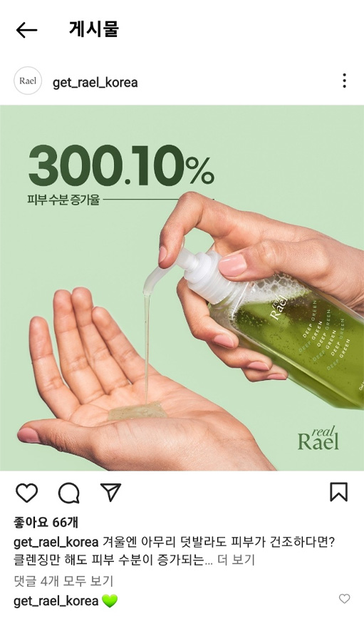Tap the real Rael logo on the image

pyautogui.click(x=318, y=438)
